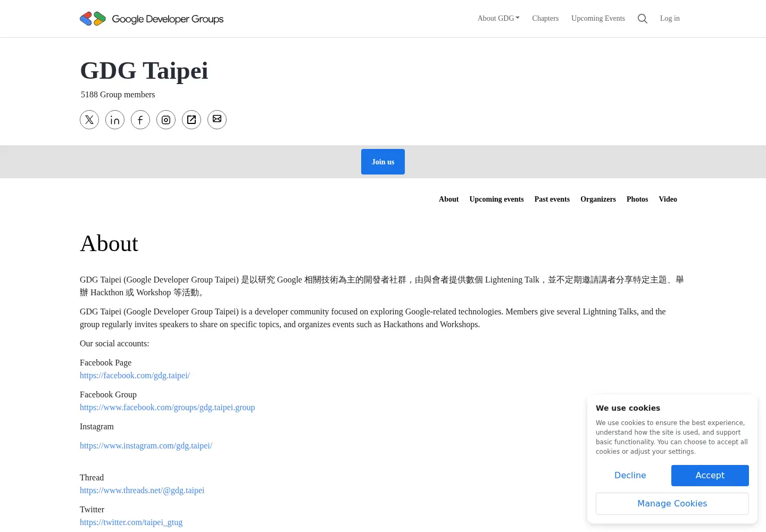The width and height of the screenshot is (766, 532).
Task: Decline cookies in the cookie banner
Action: click(630, 476)
